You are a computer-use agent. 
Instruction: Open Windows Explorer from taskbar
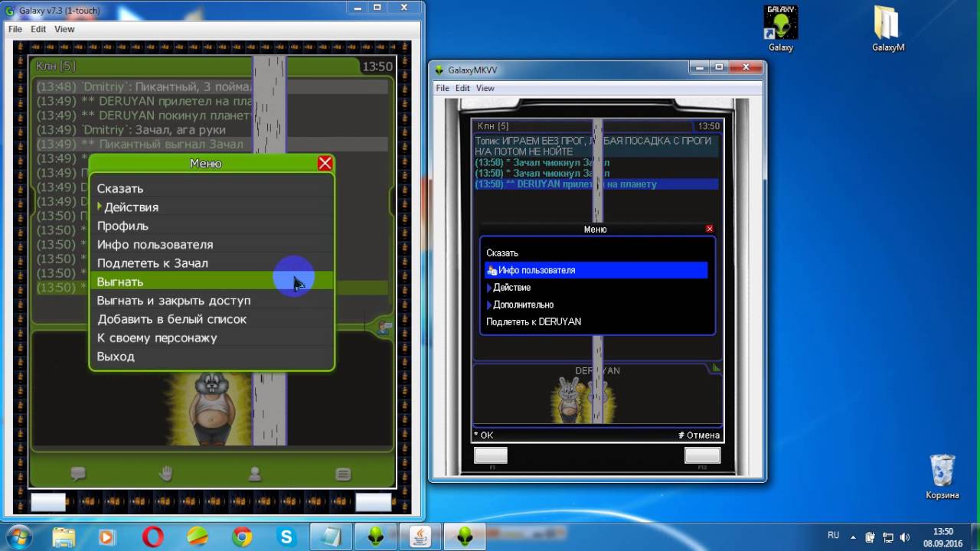coord(64,536)
